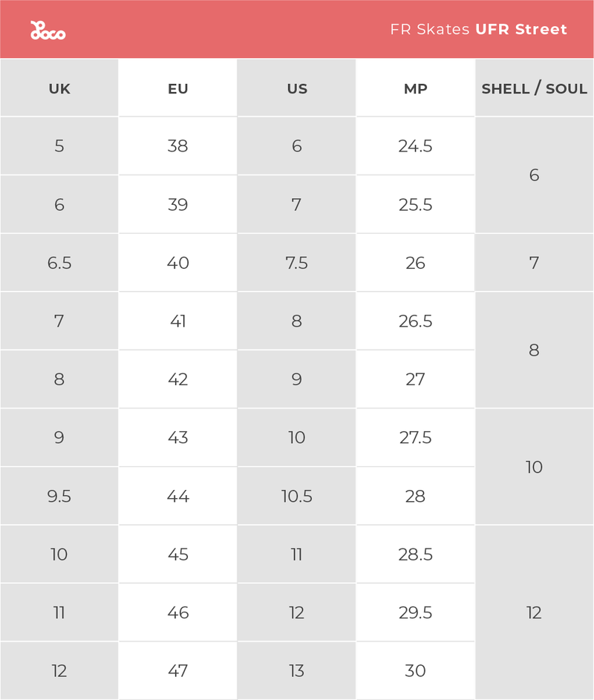This screenshot has width=594, height=700.
Task: Click EU size 41 cell
Action: point(178,321)
